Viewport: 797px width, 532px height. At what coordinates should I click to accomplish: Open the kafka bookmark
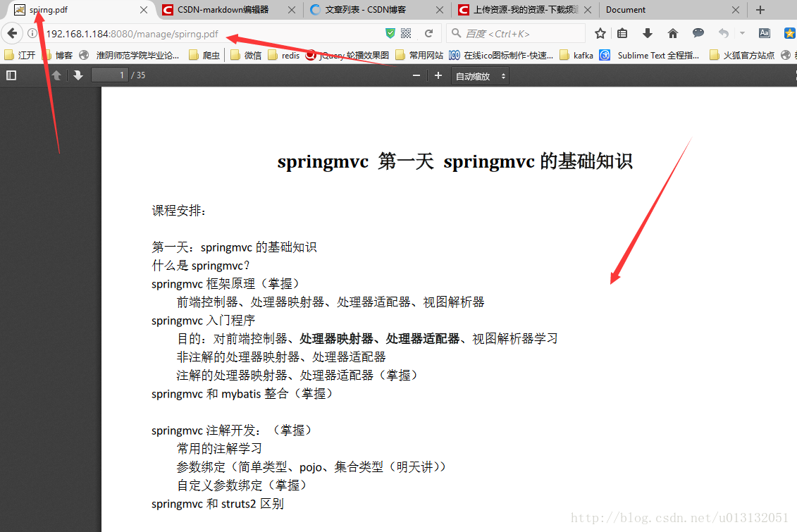click(x=578, y=55)
